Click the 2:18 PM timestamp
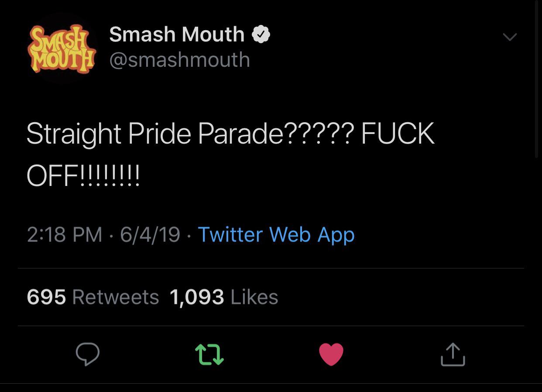This screenshot has height=392, width=542. pyautogui.click(x=65, y=235)
